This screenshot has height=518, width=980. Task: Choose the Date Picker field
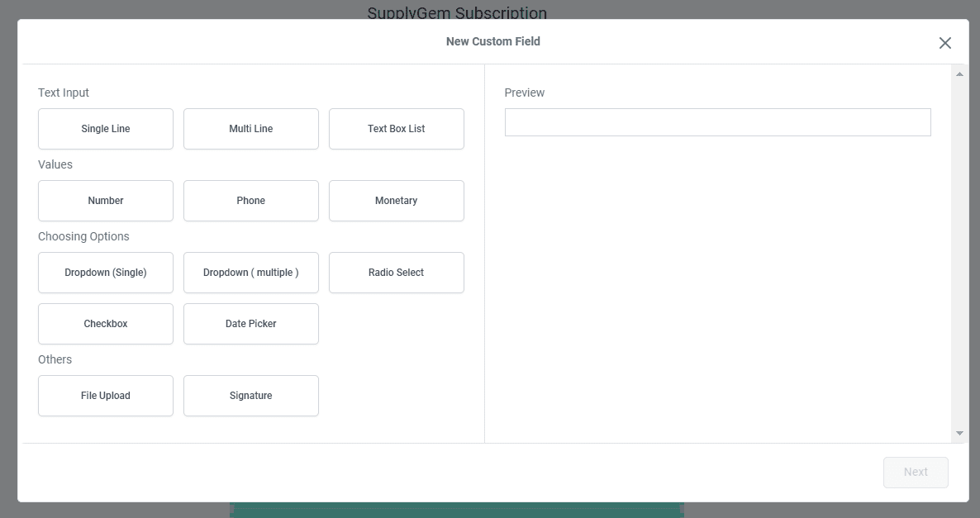(x=250, y=324)
